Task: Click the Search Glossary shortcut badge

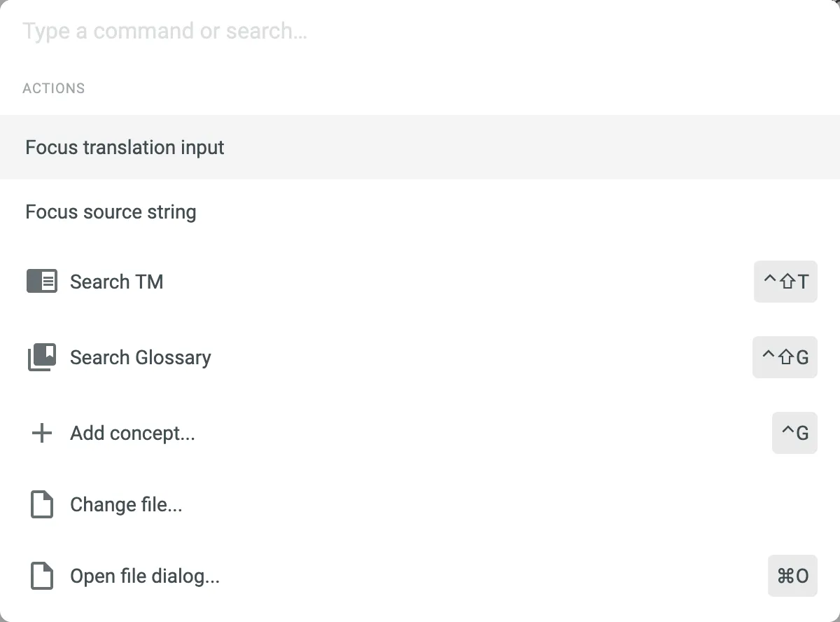Action: point(785,357)
